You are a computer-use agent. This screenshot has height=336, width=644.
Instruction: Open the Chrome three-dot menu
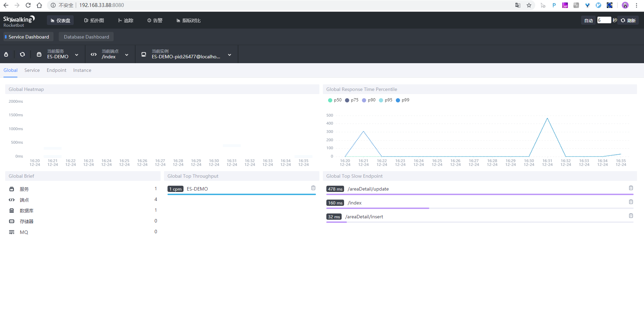636,5
